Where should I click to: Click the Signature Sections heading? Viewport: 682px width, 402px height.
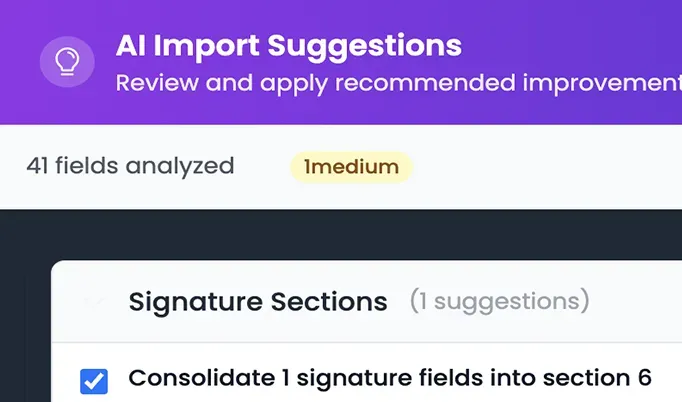(x=258, y=301)
